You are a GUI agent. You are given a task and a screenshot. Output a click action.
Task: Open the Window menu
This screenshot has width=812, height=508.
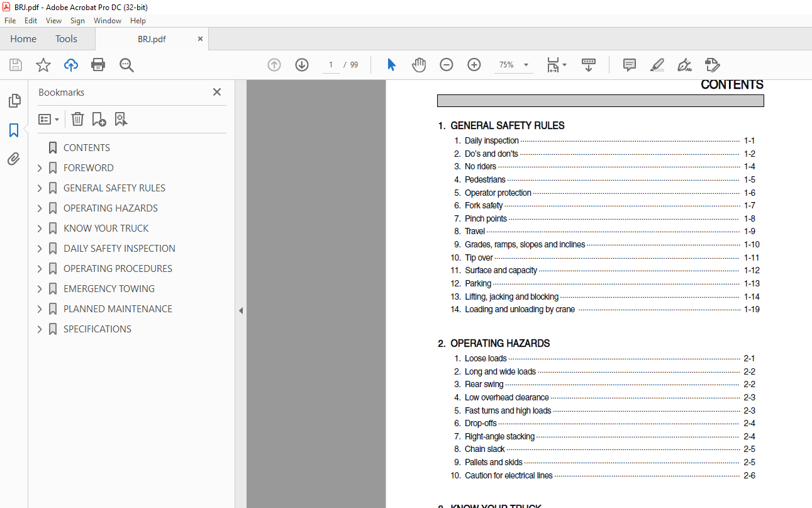click(x=108, y=21)
